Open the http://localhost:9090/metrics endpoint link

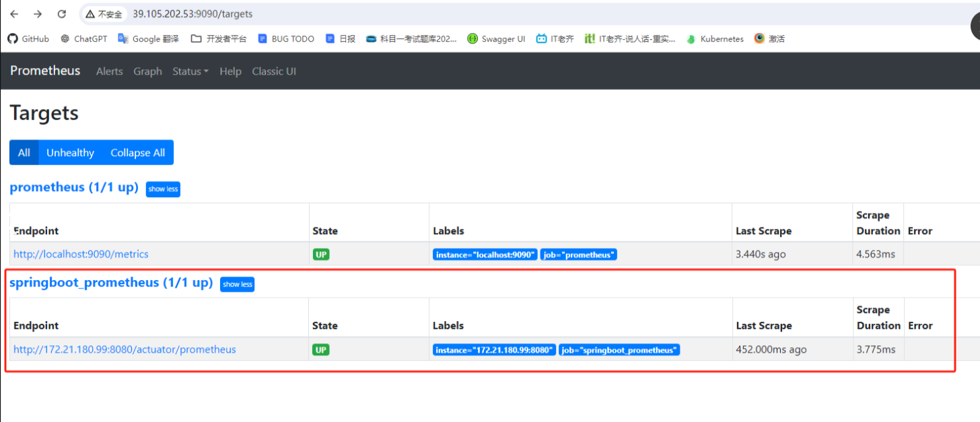point(81,254)
